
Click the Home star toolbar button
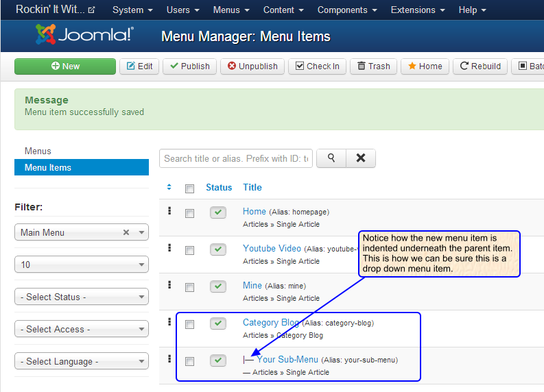click(425, 66)
